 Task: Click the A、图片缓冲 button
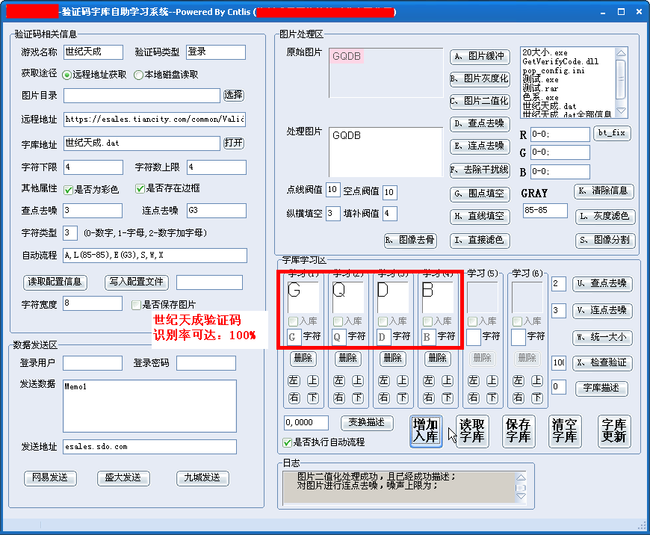(480, 56)
